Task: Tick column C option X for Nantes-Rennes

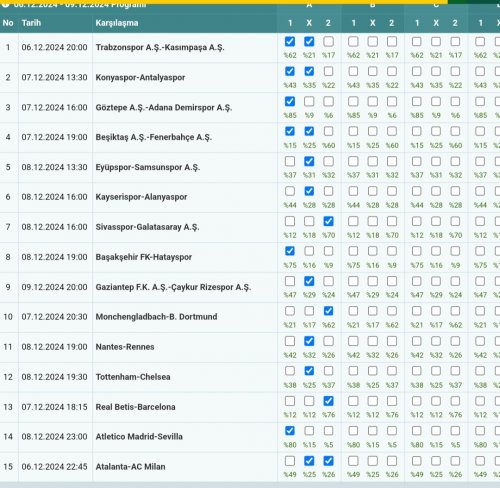Action: click(x=436, y=341)
